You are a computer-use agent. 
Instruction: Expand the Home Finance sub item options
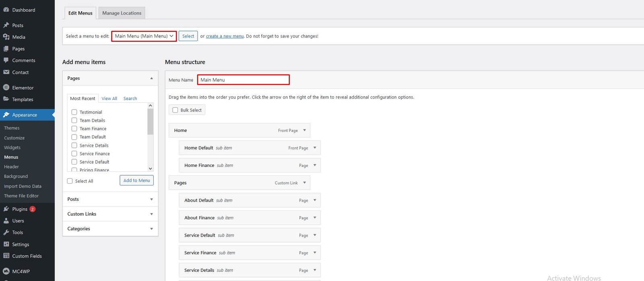click(315, 165)
